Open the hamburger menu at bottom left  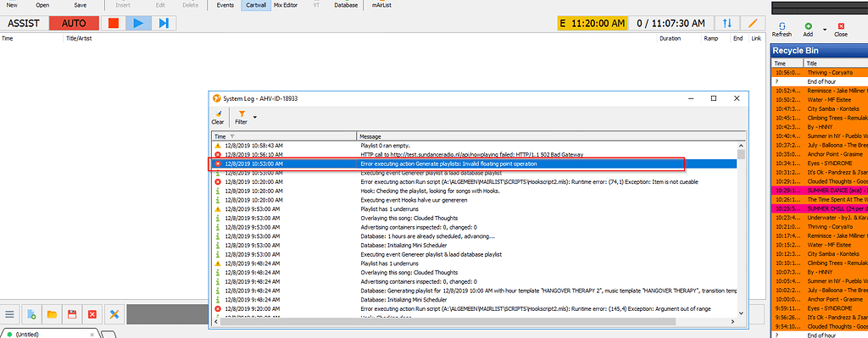pos(9,314)
